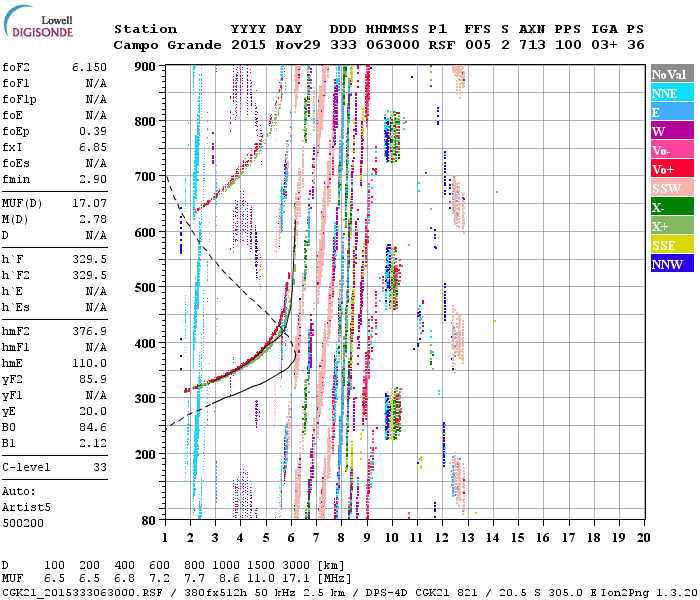Select the E legend color swatch
This screenshot has height=600, width=700.
672,112
